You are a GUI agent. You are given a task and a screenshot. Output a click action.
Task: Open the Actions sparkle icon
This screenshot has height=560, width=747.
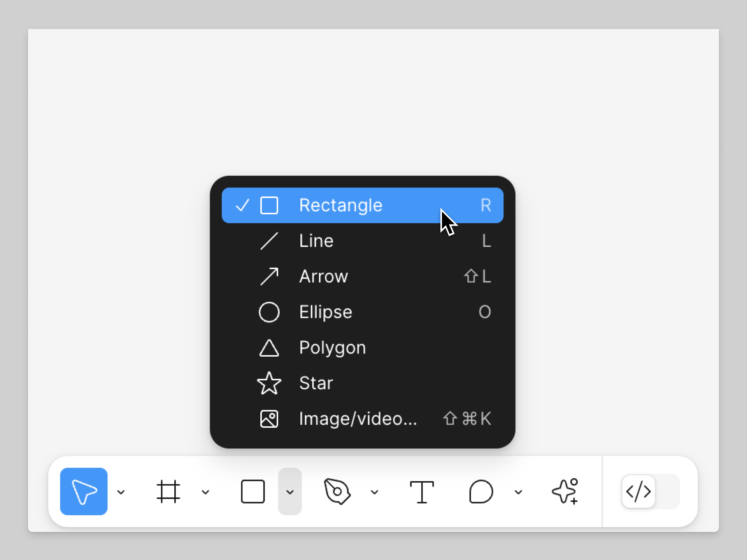[x=565, y=492]
